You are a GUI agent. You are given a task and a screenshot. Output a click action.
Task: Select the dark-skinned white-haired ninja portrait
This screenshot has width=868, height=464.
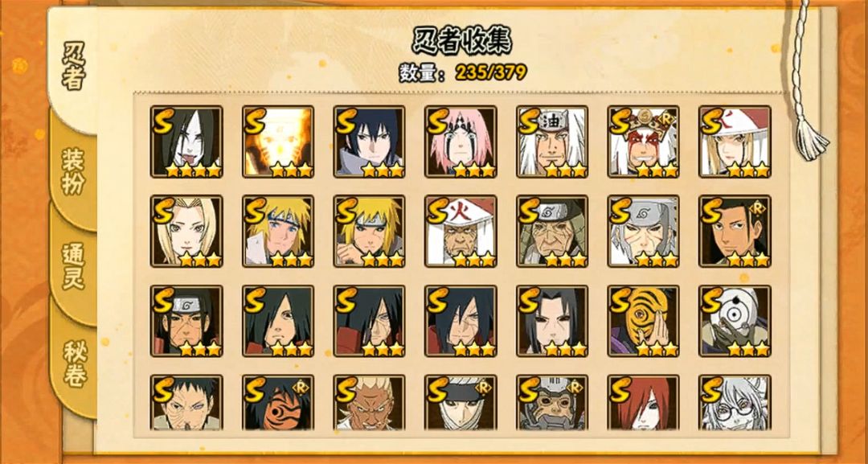coord(369,403)
